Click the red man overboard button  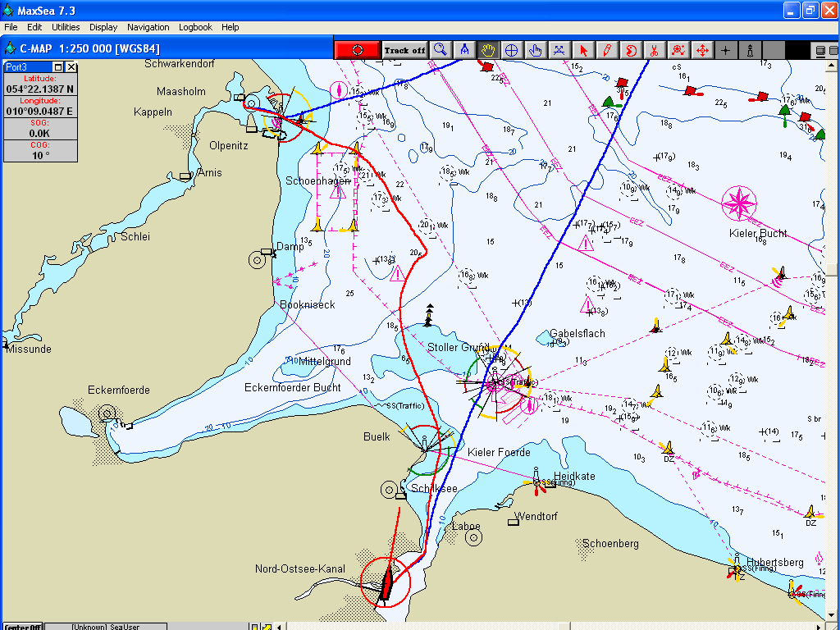click(x=358, y=50)
